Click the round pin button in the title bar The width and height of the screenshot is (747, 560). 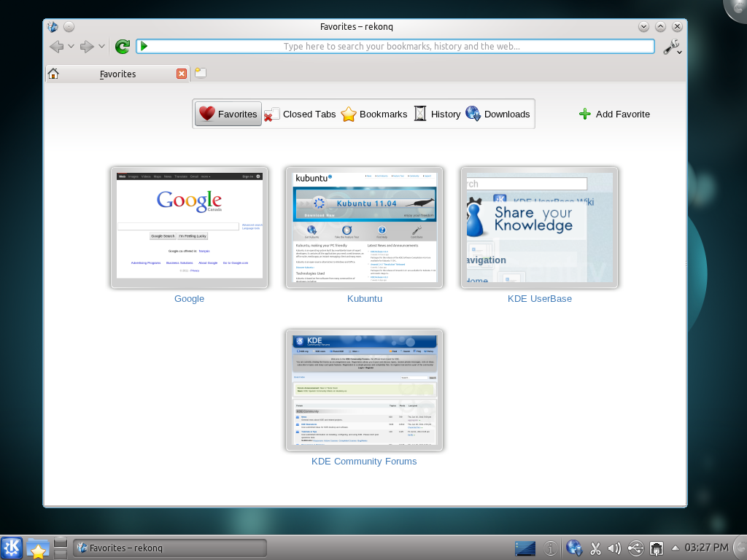[69, 27]
